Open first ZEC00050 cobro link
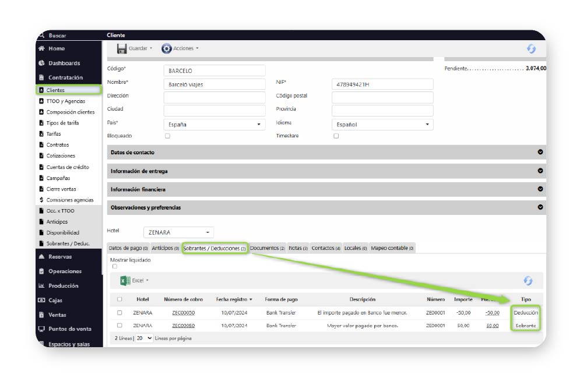Viewport: 583px width, 392px height. [183, 313]
